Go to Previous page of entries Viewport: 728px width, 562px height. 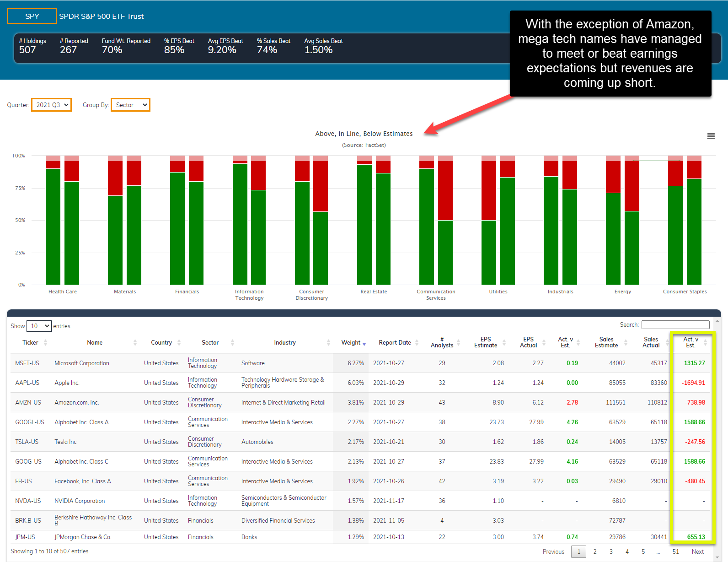pos(553,551)
